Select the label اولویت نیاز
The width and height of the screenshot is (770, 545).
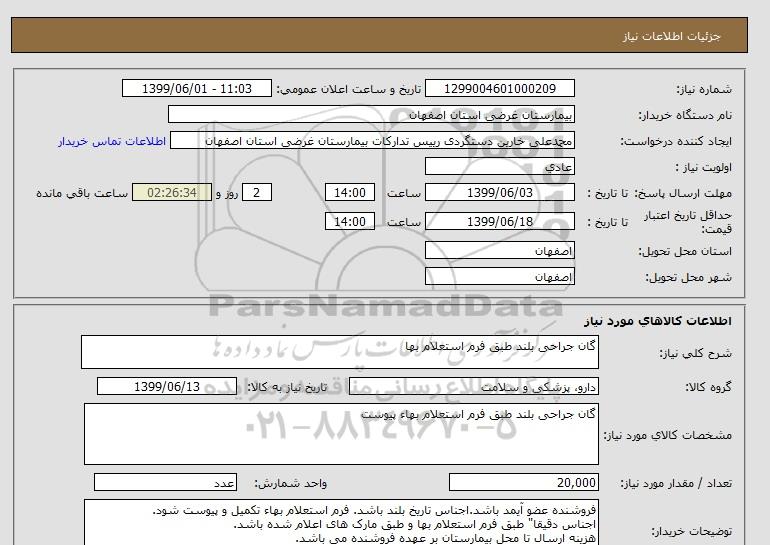click(704, 167)
